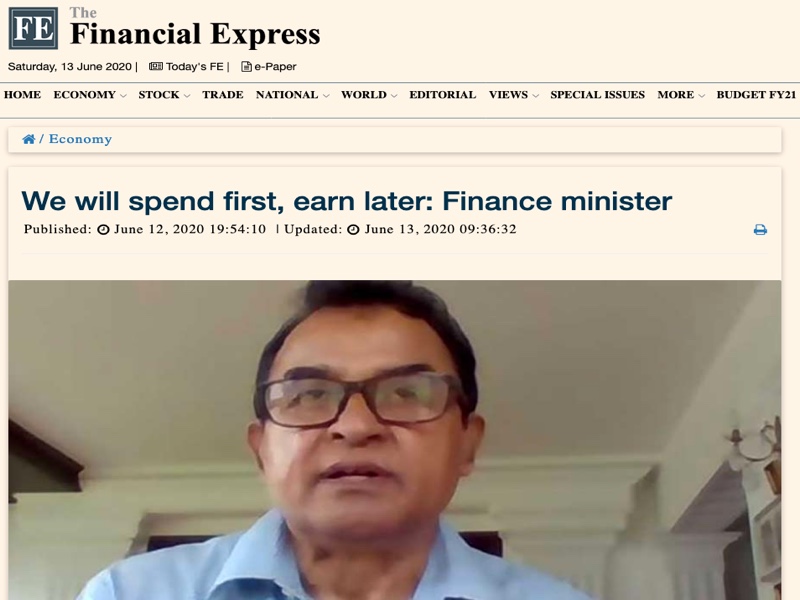The width and height of the screenshot is (800, 600).
Task: Select the EDITORIAL menu item
Action: (442, 95)
